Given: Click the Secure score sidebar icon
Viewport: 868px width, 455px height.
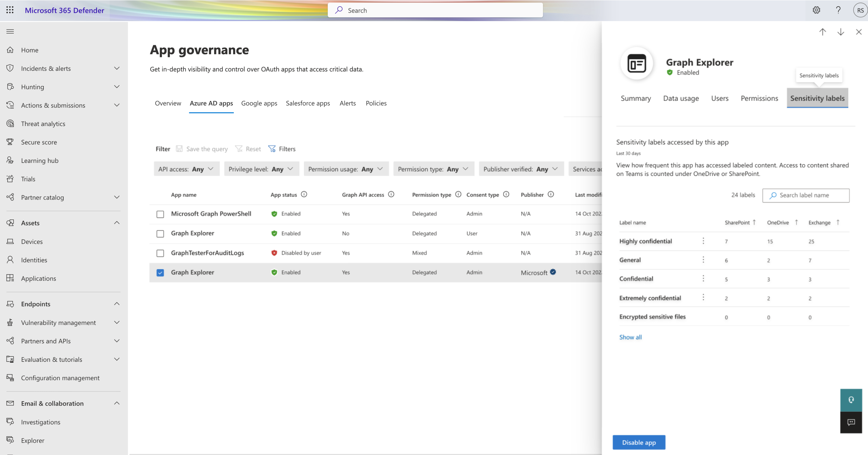Looking at the screenshot, I should point(10,142).
